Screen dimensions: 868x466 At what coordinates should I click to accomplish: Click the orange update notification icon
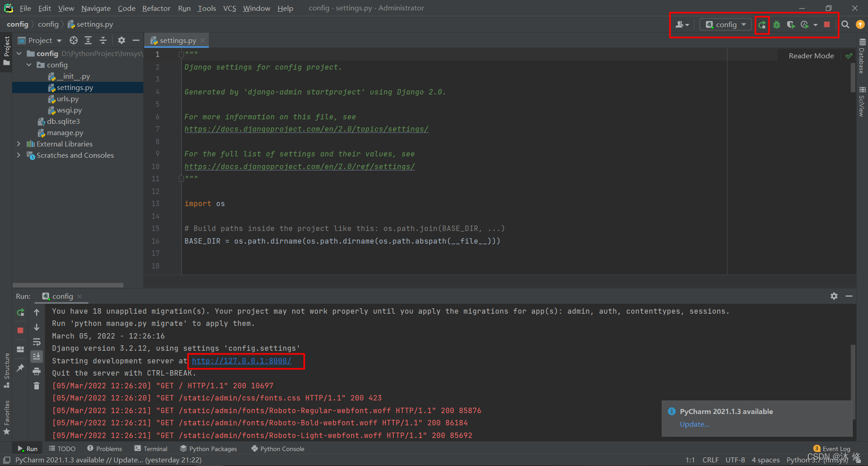[860, 24]
